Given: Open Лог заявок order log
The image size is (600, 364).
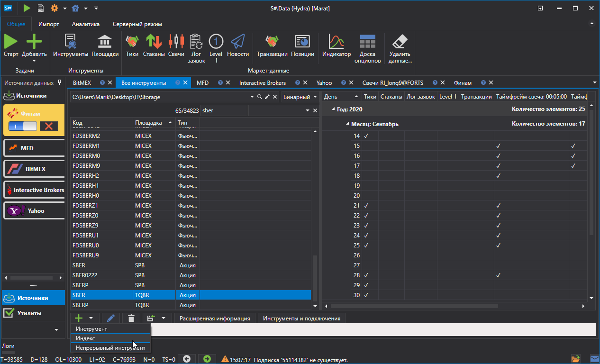Looking at the screenshot, I should pyautogui.click(x=196, y=41).
